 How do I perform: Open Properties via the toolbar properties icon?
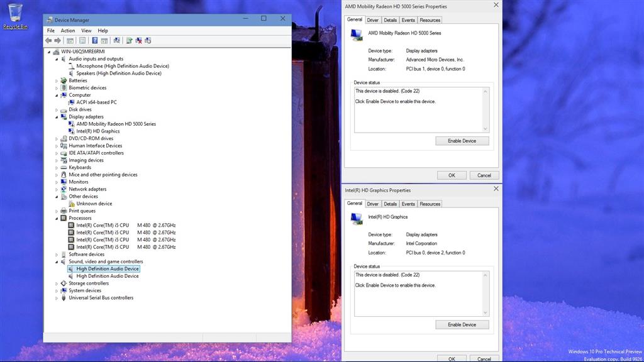click(x=82, y=41)
